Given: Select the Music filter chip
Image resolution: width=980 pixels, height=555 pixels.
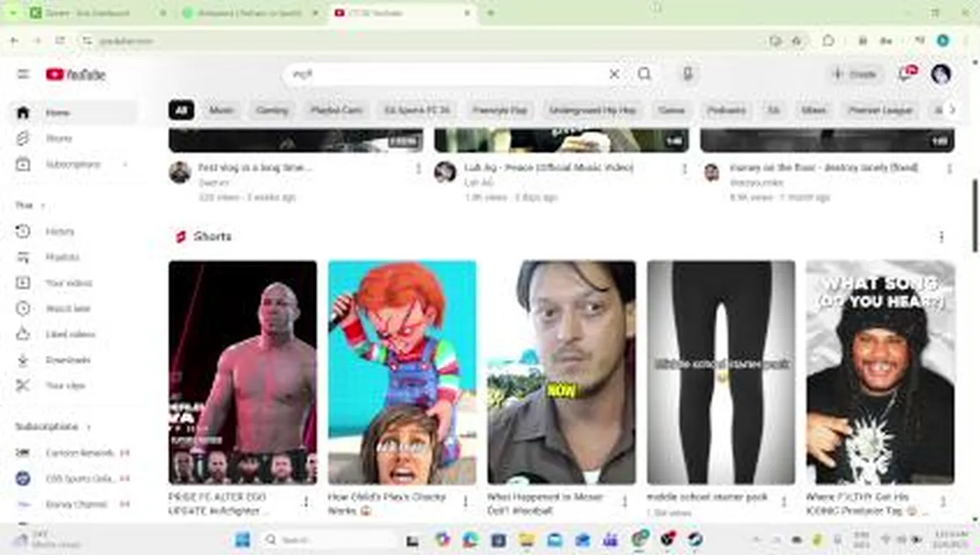Looking at the screenshot, I should tap(221, 110).
